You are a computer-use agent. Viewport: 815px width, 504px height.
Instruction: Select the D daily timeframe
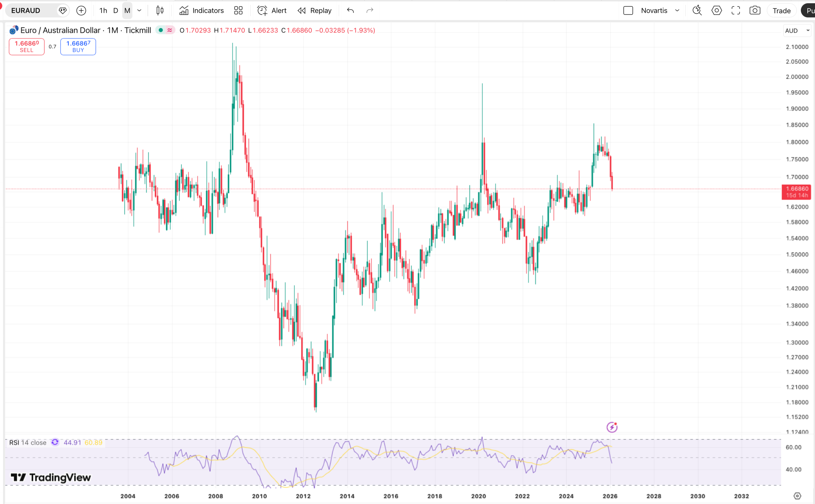click(x=115, y=10)
